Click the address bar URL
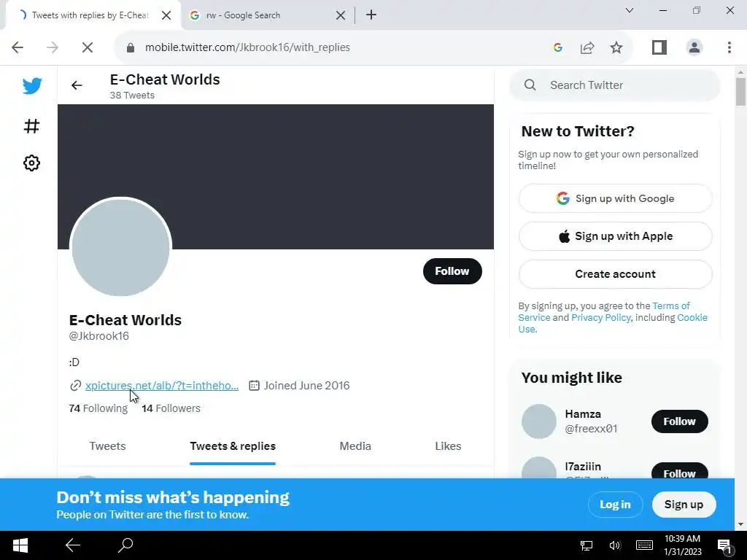Screen dimensions: 747x560 (247, 47)
